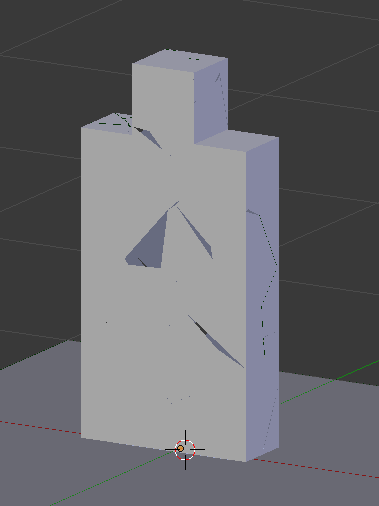This screenshot has width=379, height=506.
Task: Select the long diagonal slit in the lower body front
Action: point(216,342)
